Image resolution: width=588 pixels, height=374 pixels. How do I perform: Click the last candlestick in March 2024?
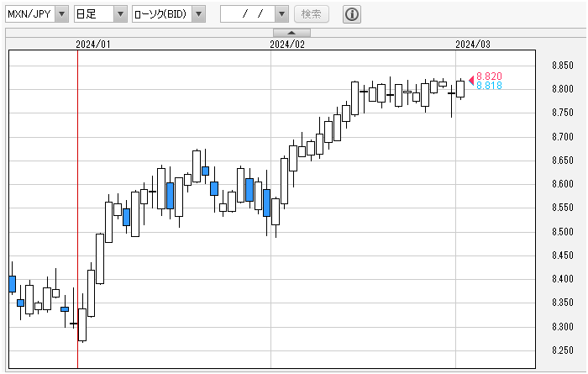coord(460,89)
